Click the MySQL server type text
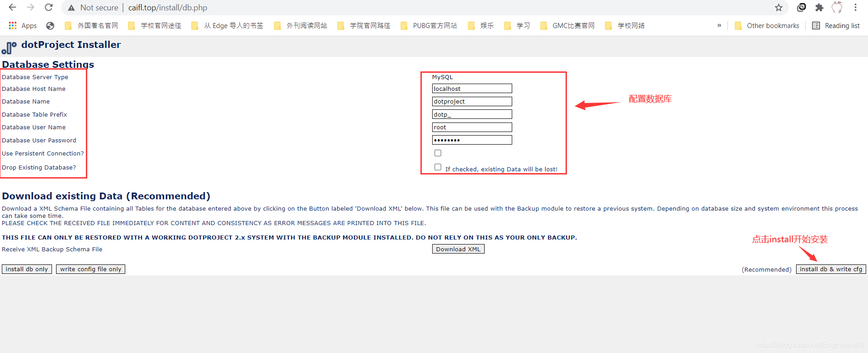The image size is (868, 353). click(442, 77)
